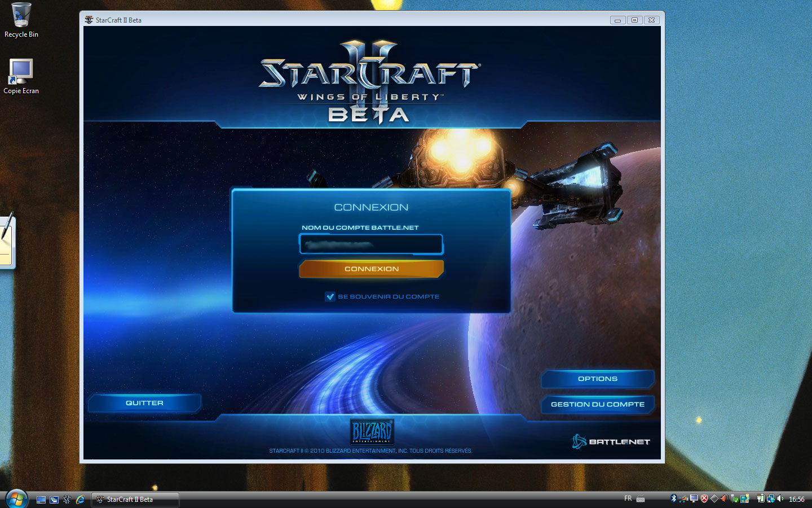Click the orange muted speaker tray icon
The width and height of the screenshot is (812, 508).
724,498
